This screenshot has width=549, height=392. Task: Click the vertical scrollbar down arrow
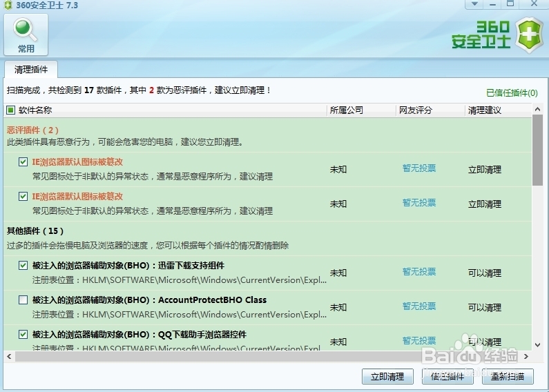[x=537, y=345]
